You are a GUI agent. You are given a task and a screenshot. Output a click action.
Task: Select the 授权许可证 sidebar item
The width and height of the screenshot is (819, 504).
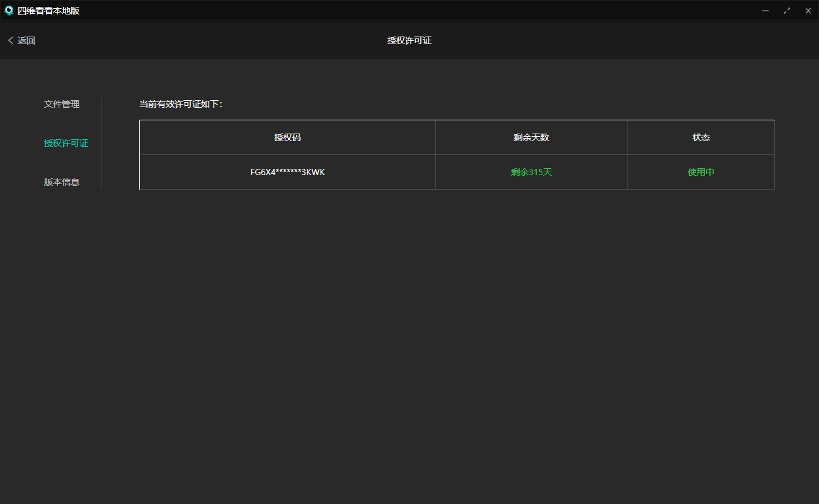point(66,143)
